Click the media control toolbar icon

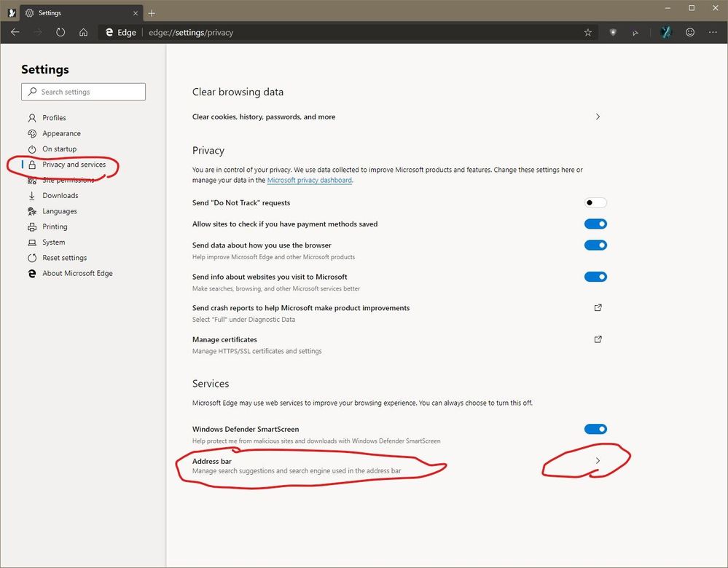click(x=635, y=33)
